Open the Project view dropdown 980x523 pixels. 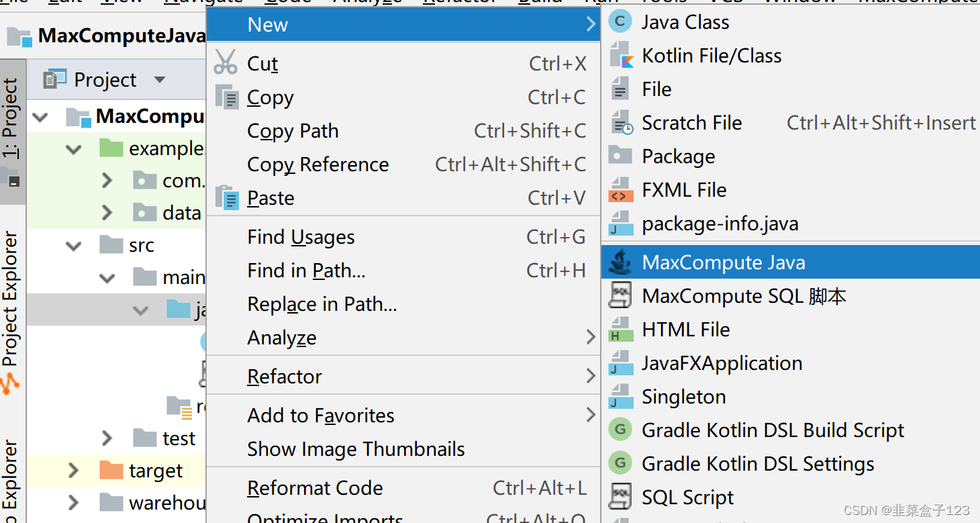(x=159, y=80)
